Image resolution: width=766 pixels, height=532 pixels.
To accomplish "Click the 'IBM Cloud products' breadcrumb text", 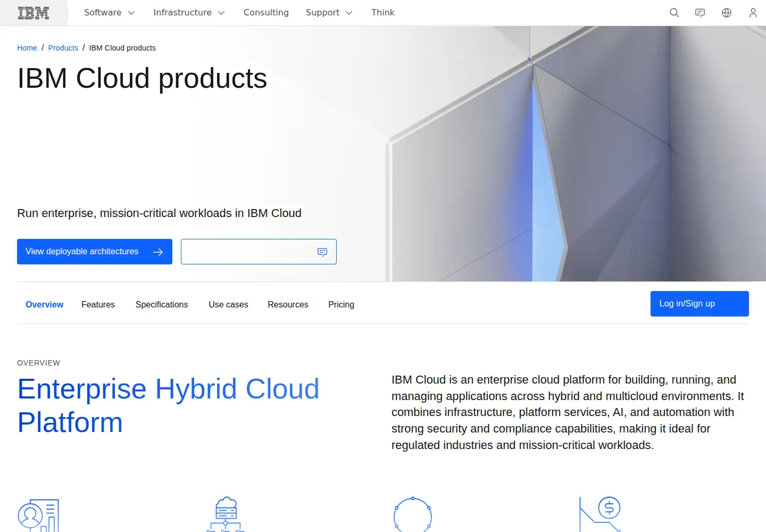I will (x=122, y=48).
